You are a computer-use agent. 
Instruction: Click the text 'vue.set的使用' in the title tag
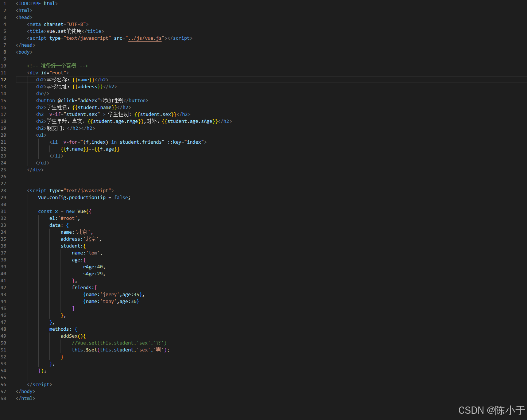pos(64,31)
